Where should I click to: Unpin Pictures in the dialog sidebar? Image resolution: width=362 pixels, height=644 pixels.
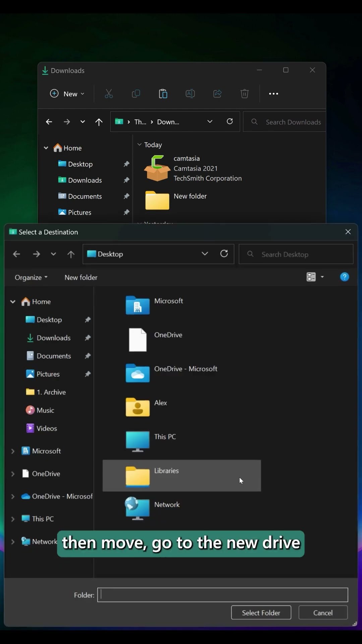click(88, 374)
